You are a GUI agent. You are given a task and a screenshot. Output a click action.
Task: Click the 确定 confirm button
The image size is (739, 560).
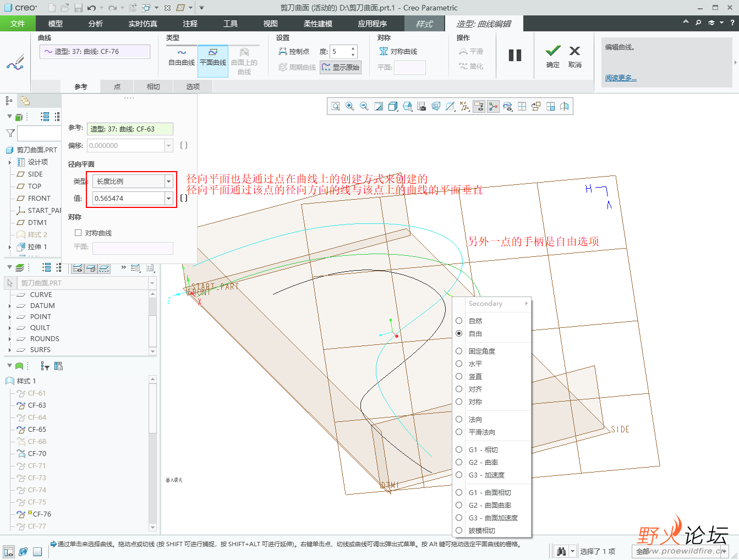tap(553, 56)
